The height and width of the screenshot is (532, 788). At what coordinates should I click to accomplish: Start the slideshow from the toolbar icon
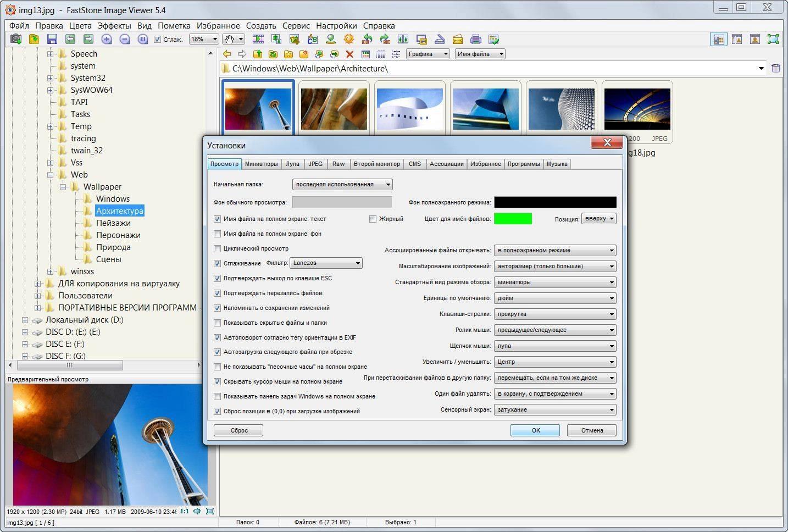pyautogui.click(x=258, y=39)
